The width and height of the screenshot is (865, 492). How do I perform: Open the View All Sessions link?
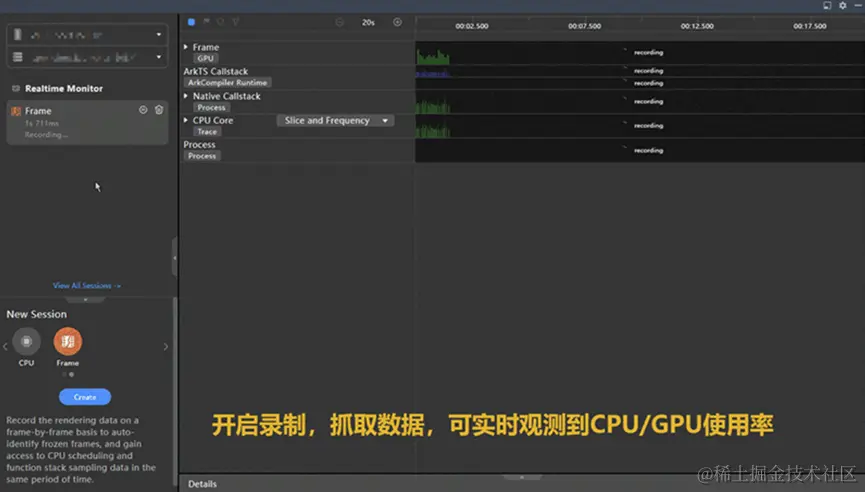[87, 286]
